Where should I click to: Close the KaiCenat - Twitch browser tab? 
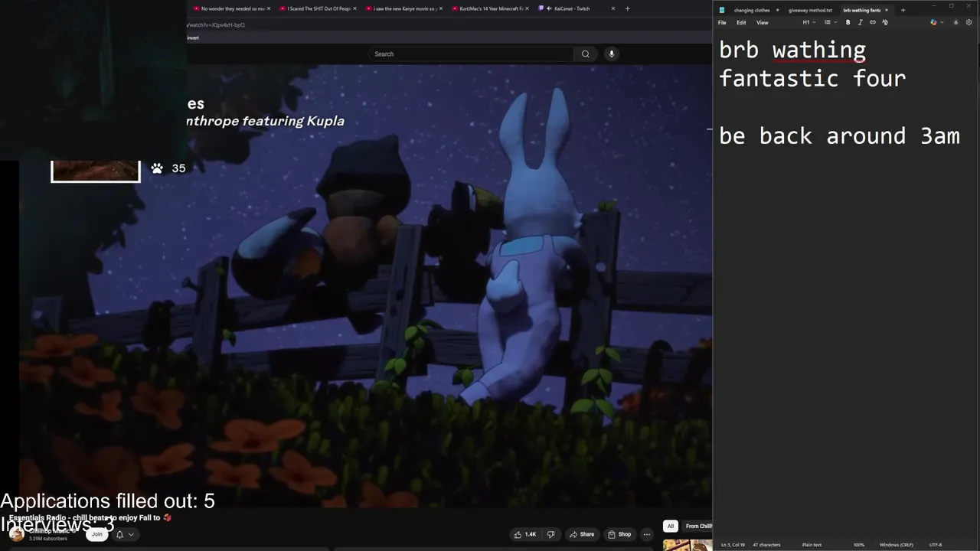click(612, 8)
